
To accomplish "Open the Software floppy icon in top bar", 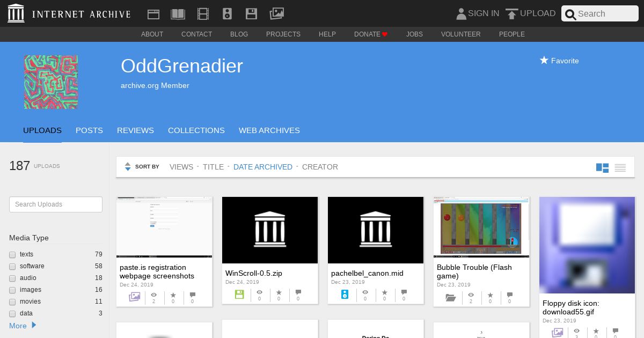I will pyautogui.click(x=251, y=14).
